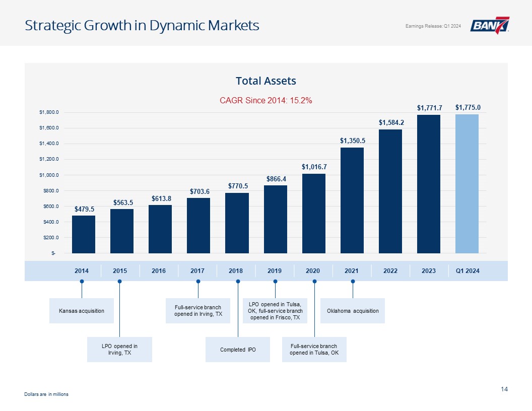Click the 2015 timeline marker dot

[120, 281]
